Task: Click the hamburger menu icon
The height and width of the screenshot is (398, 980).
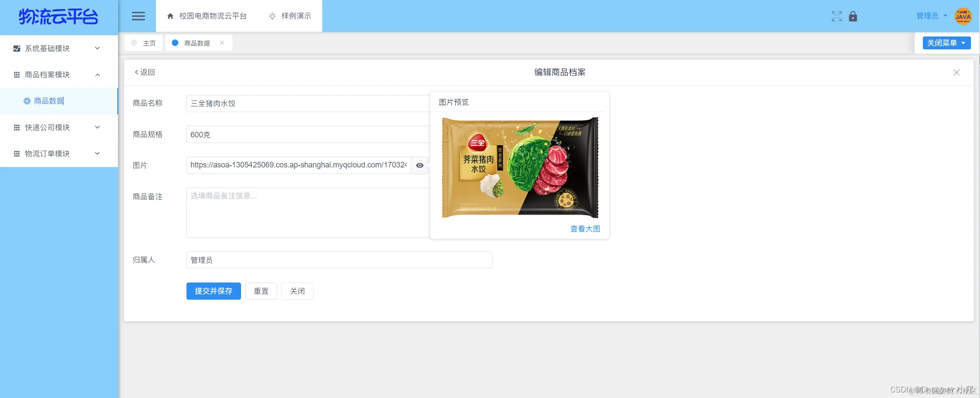Action: coord(138,16)
